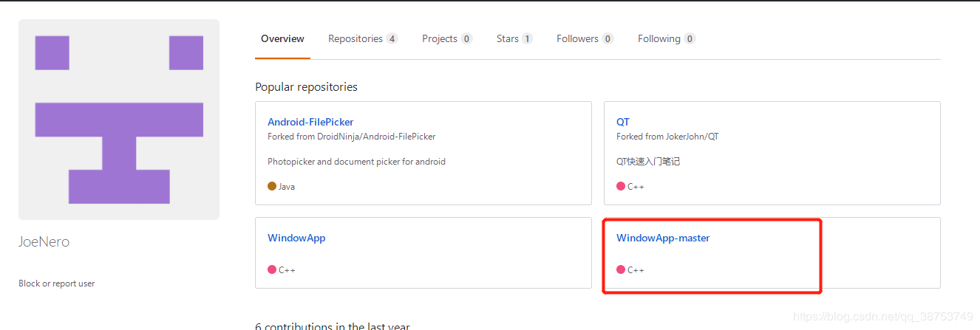
Task: Click Forked from JokerJohn/QT text
Action: tap(667, 137)
